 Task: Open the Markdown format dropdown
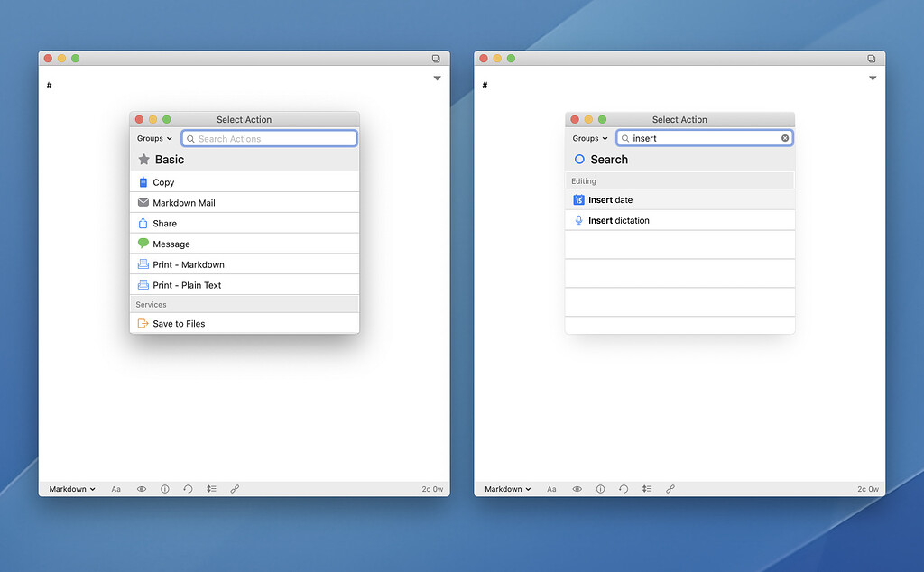click(71, 488)
